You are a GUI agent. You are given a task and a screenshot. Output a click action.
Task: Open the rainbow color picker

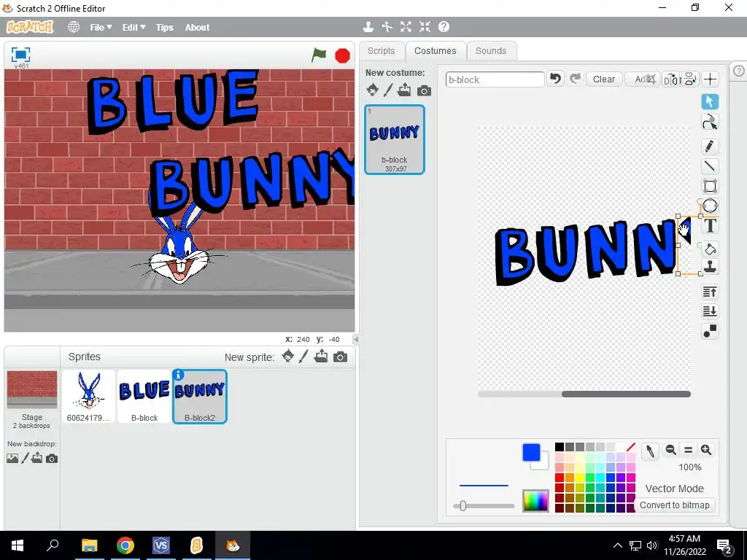tap(535, 500)
